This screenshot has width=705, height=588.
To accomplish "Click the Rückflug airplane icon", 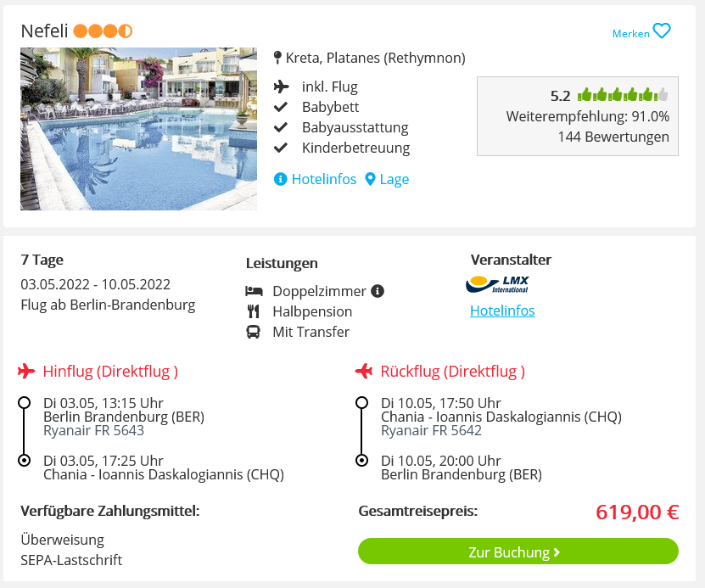I will [364, 372].
